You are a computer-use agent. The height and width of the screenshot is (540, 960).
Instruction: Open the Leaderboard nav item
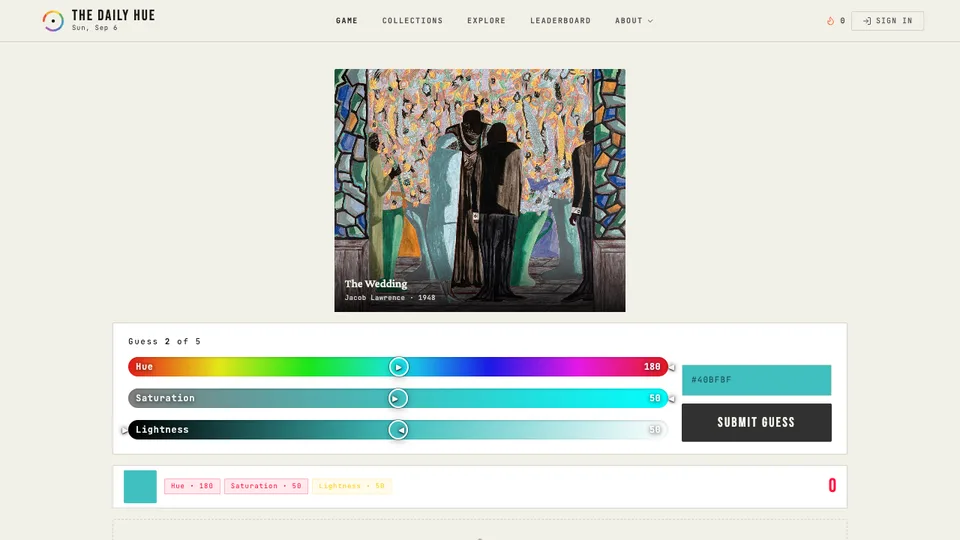tap(560, 21)
